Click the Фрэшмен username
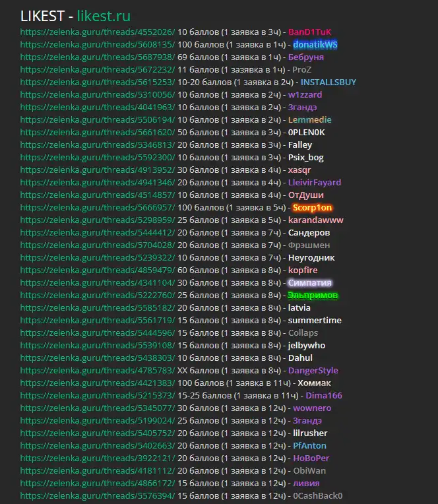Screen dimensions: 438x504 coord(309,245)
